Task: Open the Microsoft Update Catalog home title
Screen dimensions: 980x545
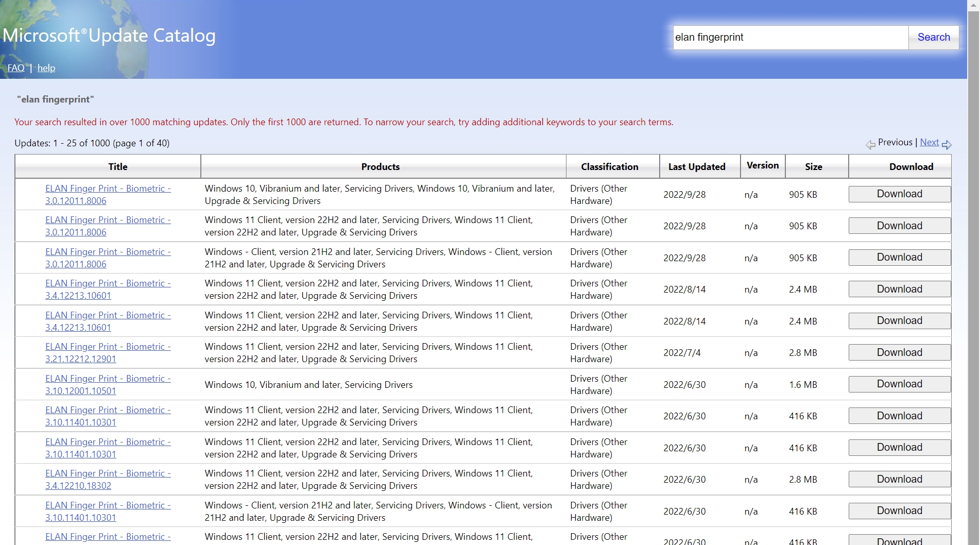Action: [109, 36]
